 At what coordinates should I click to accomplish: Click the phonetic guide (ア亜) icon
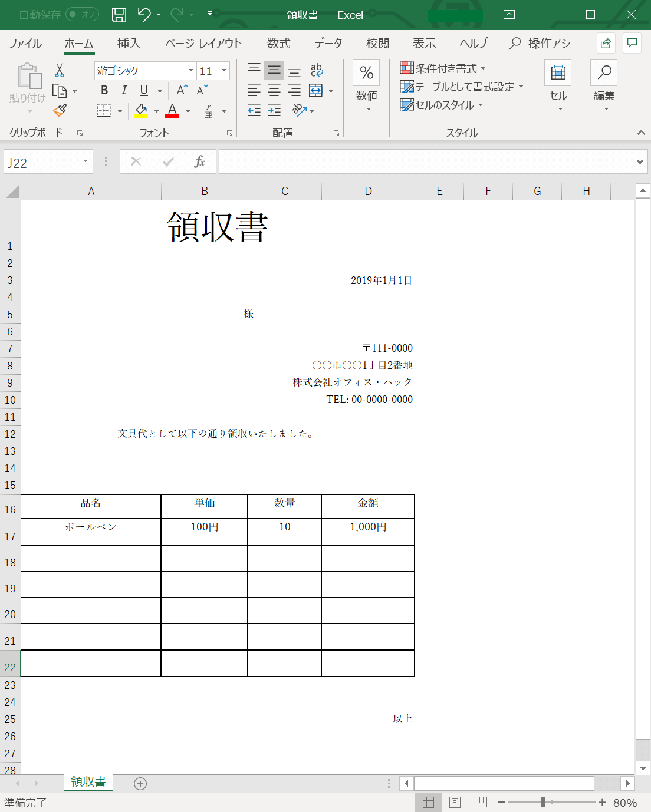click(209, 110)
